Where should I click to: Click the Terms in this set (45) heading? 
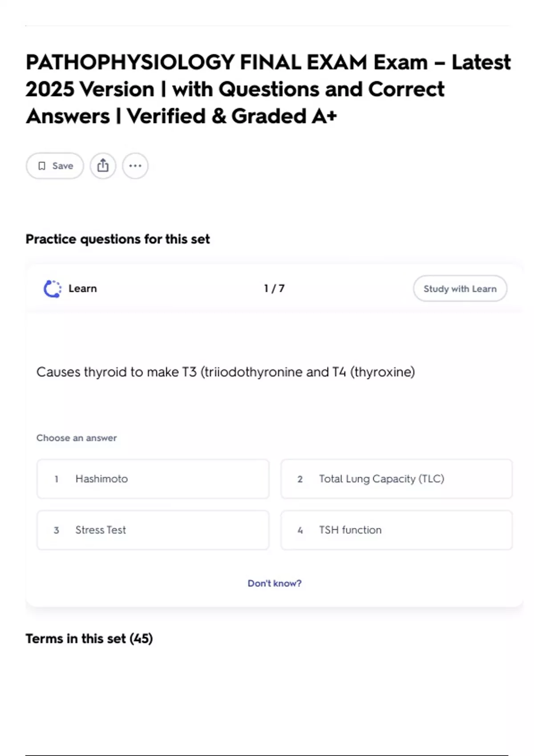click(89, 639)
